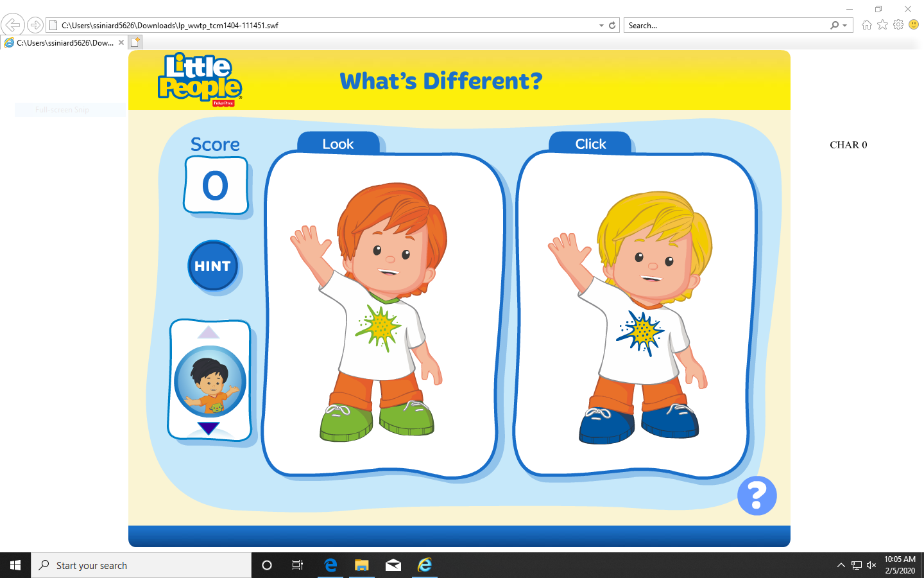
Task: Open File Explorer from taskbar
Action: (x=362, y=565)
